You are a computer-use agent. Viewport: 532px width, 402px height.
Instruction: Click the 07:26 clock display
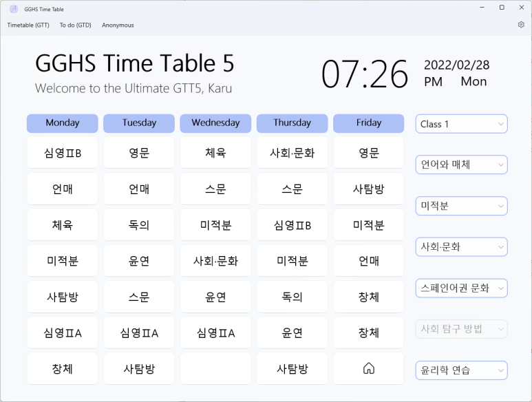point(364,74)
